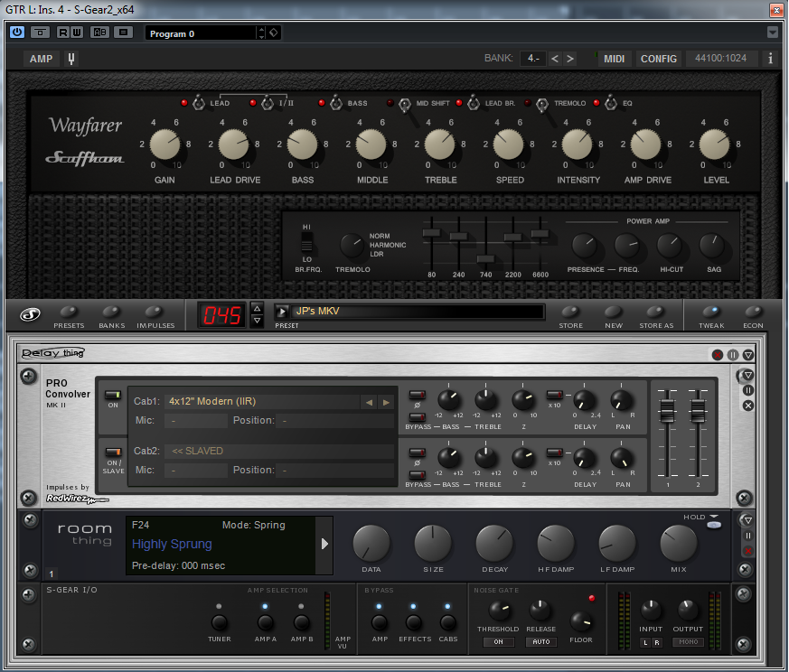Click the S-Gear logo icon
The image size is (789, 672).
30,315
